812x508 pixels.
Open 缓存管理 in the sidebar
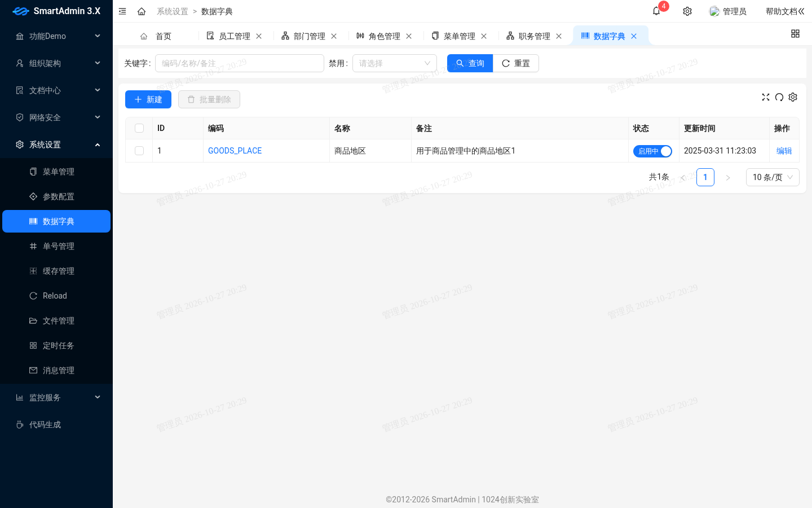pyautogui.click(x=56, y=271)
